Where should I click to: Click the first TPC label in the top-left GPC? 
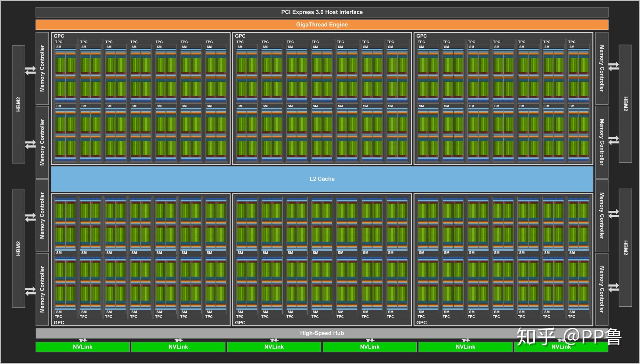pyautogui.click(x=59, y=42)
